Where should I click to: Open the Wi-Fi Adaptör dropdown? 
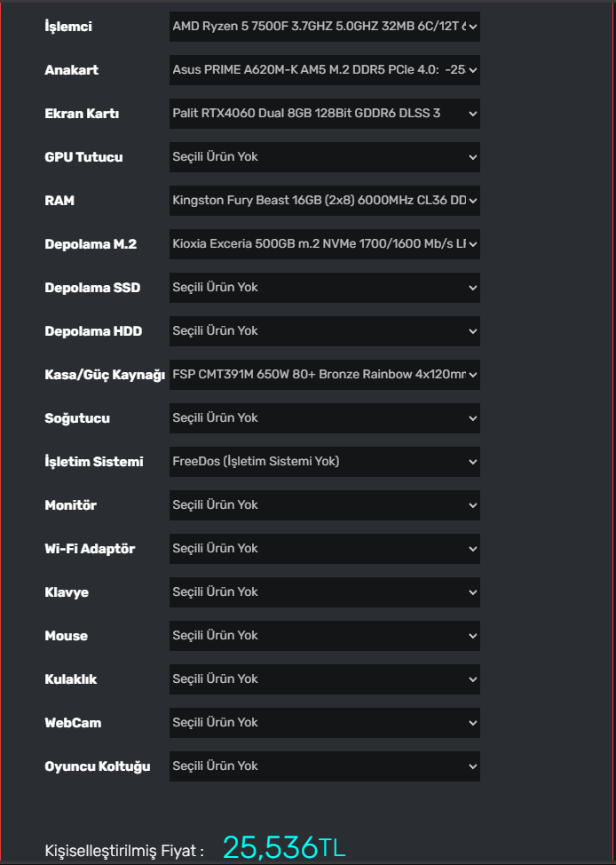(x=324, y=549)
